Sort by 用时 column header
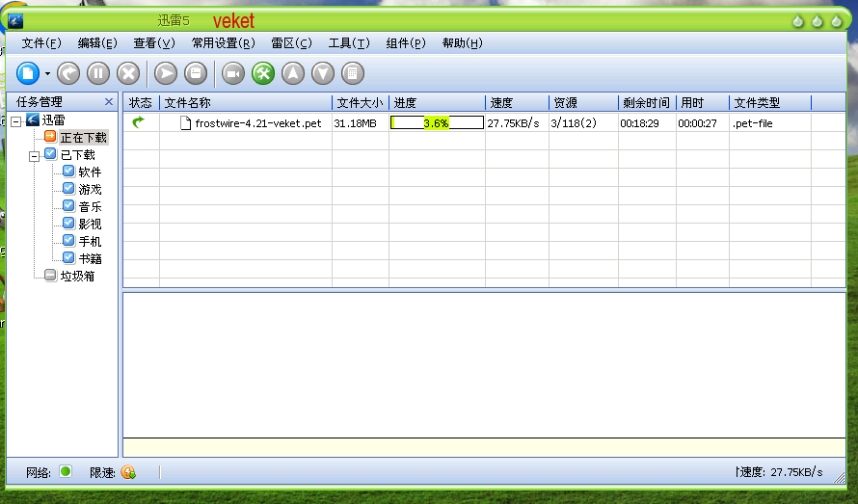 pyautogui.click(x=703, y=102)
